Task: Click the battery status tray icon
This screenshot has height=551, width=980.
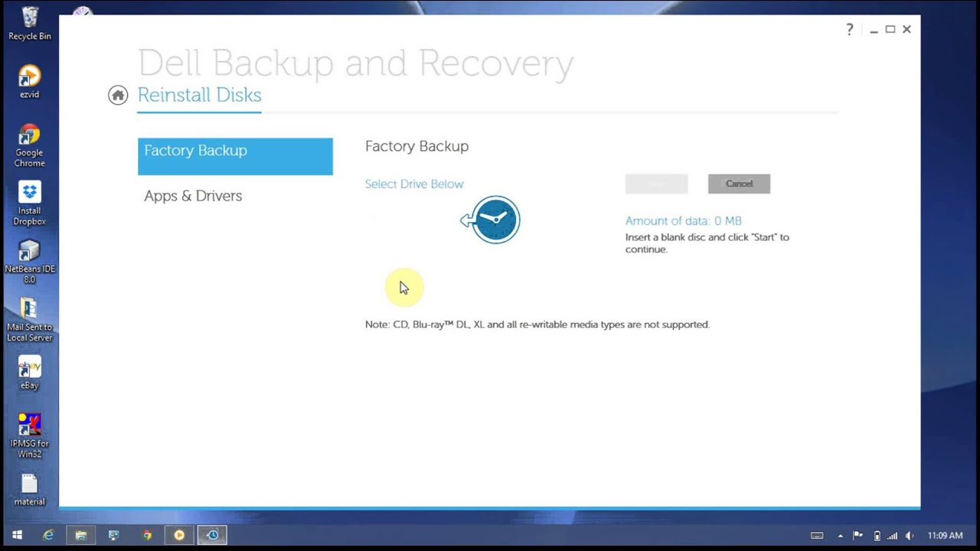Action: tap(877, 536)
